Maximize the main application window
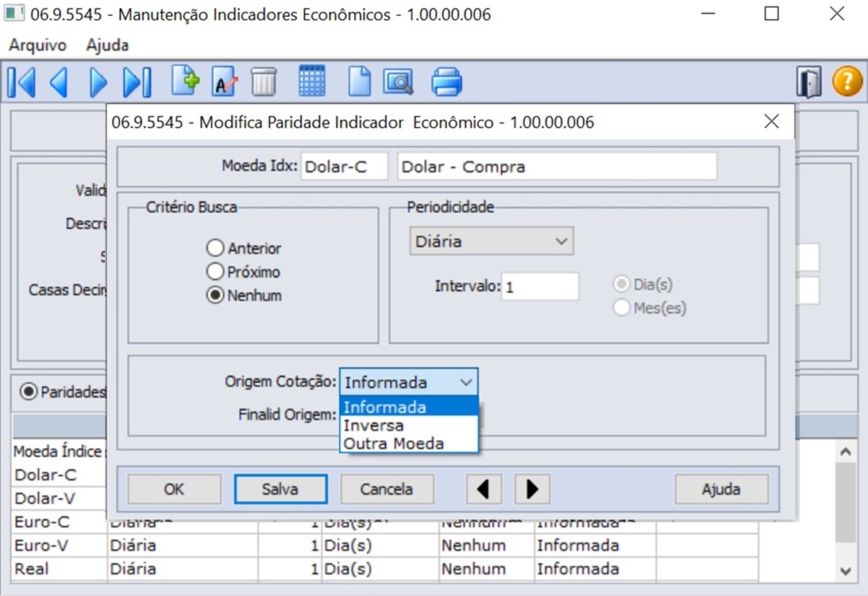Viewport: 868px width, 596px height. [772, 14]
